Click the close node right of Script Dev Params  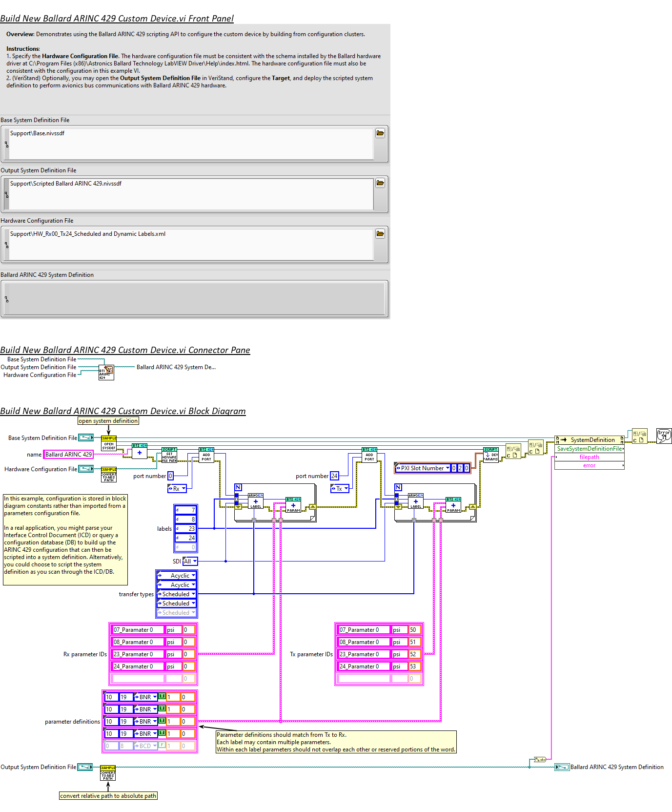pyautogui.click(x=513, y=452)
